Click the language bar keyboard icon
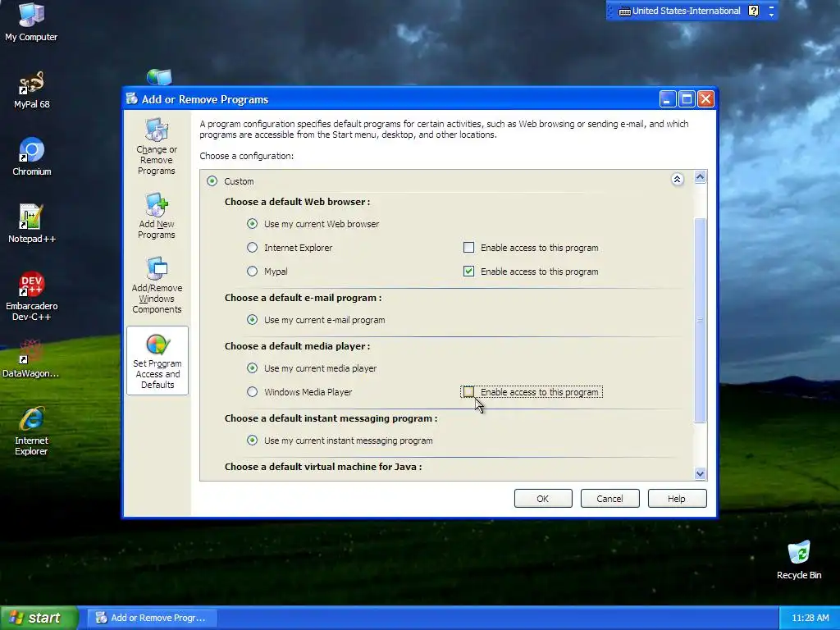 pyautogui.click(x=624, y=11)
